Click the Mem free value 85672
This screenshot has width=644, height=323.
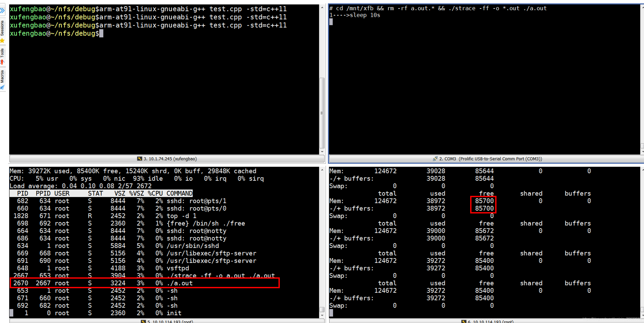point(484,231)
